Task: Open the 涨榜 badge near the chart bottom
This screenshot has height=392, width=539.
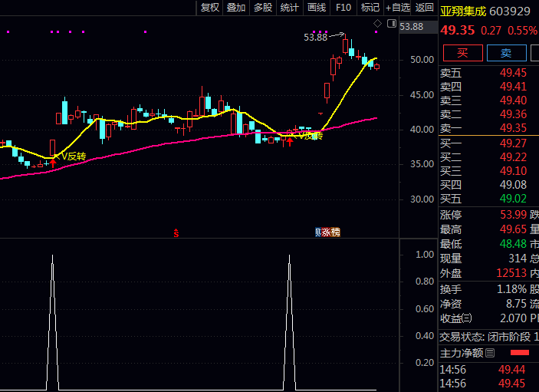Action: [330, 232]
